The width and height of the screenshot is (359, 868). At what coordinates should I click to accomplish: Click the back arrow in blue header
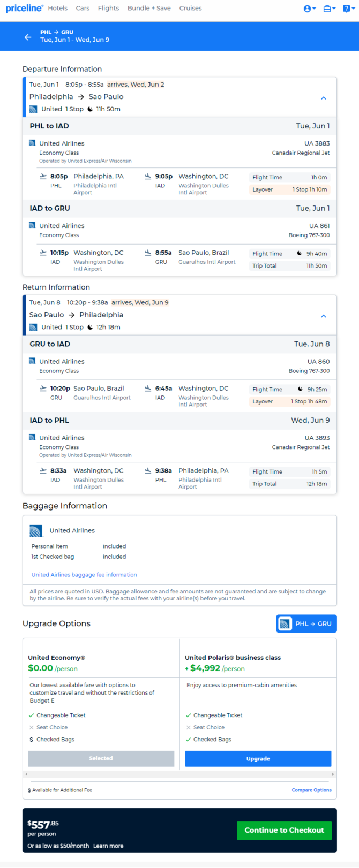point(28,37)
